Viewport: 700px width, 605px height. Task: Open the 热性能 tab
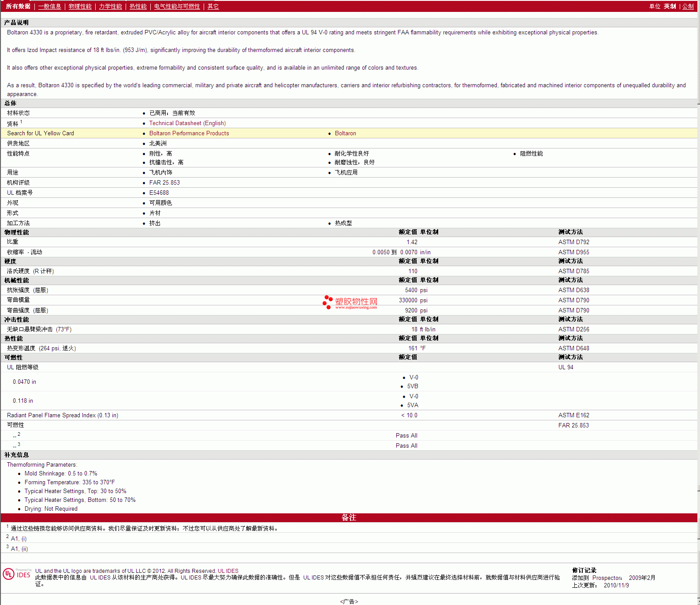(138, 6)
